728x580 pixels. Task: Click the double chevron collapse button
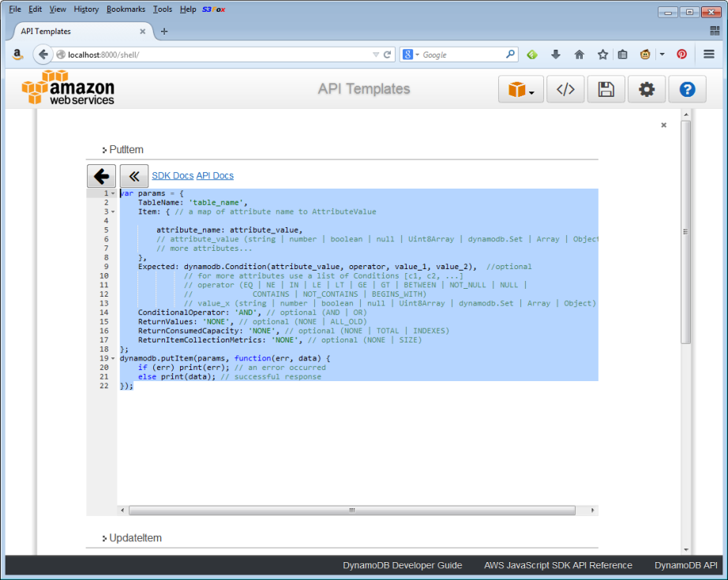(133, 176)
